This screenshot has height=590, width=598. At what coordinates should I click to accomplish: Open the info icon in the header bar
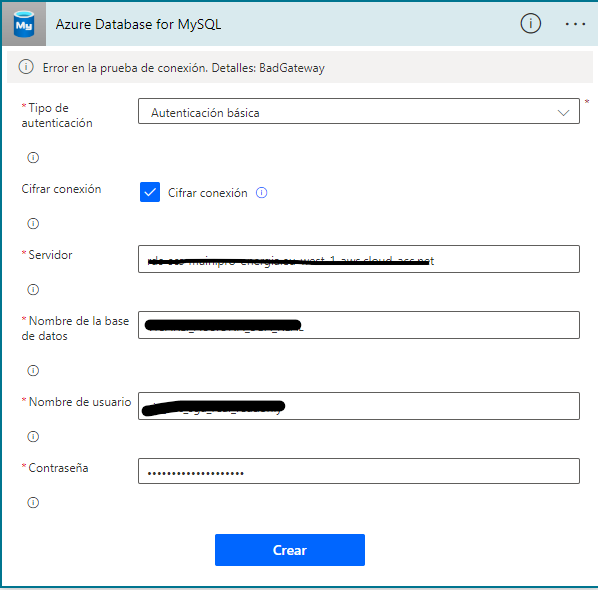coord(530,24)
